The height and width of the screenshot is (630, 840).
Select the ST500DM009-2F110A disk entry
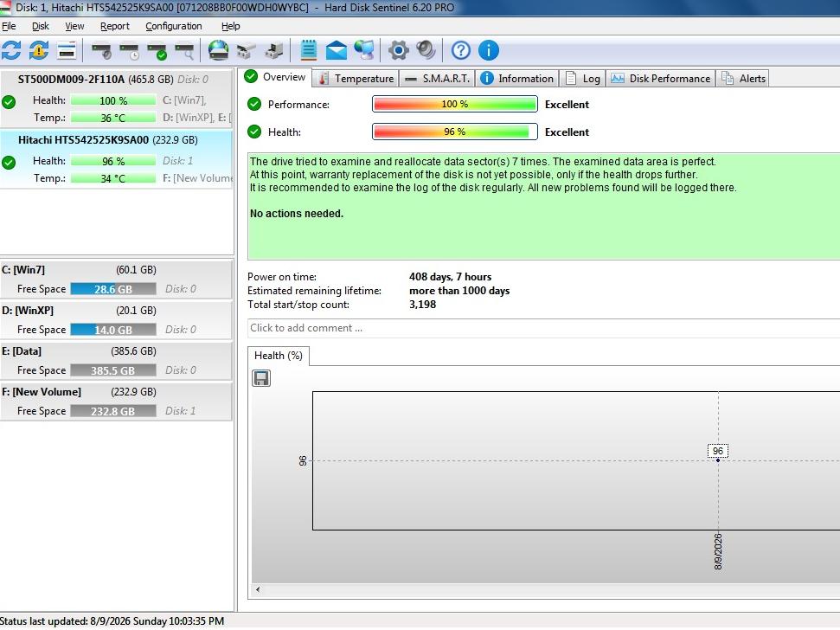click(116, 98)
